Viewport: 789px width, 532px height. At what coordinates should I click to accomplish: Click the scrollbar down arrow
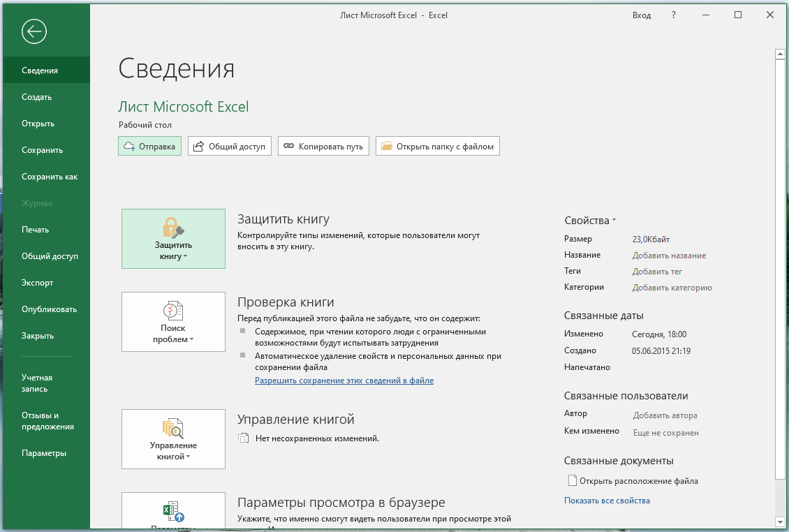[780, 522]
